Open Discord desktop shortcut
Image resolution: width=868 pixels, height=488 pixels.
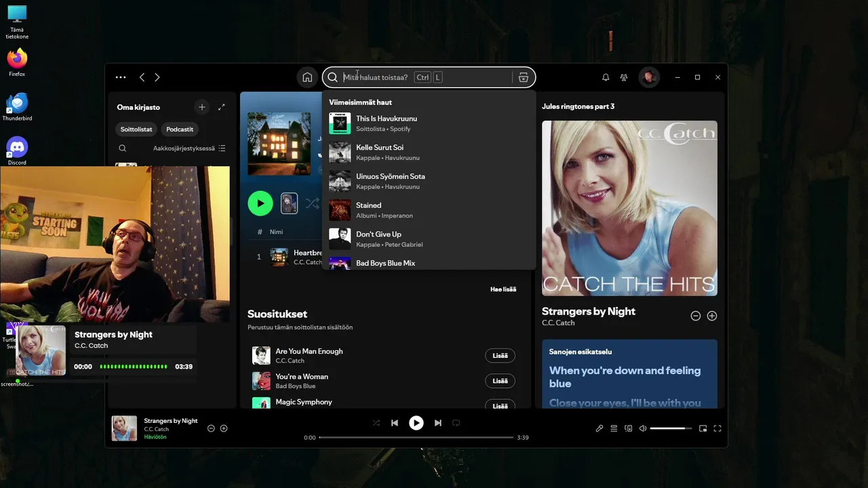click(17, 151)
